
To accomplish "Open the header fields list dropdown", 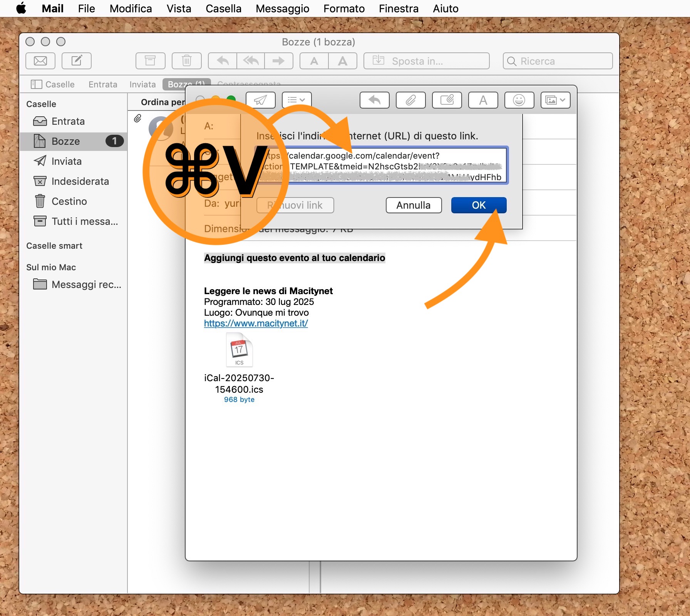I will pos(296,100).
